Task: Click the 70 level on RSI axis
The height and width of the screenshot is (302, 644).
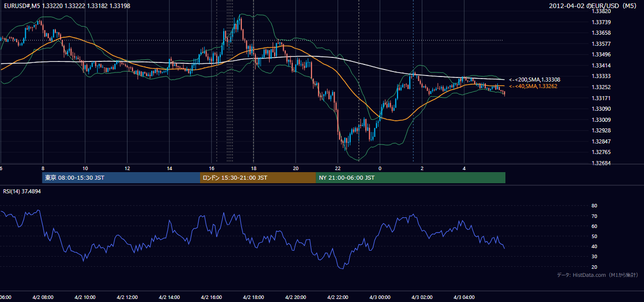Action: coord(595,216)
